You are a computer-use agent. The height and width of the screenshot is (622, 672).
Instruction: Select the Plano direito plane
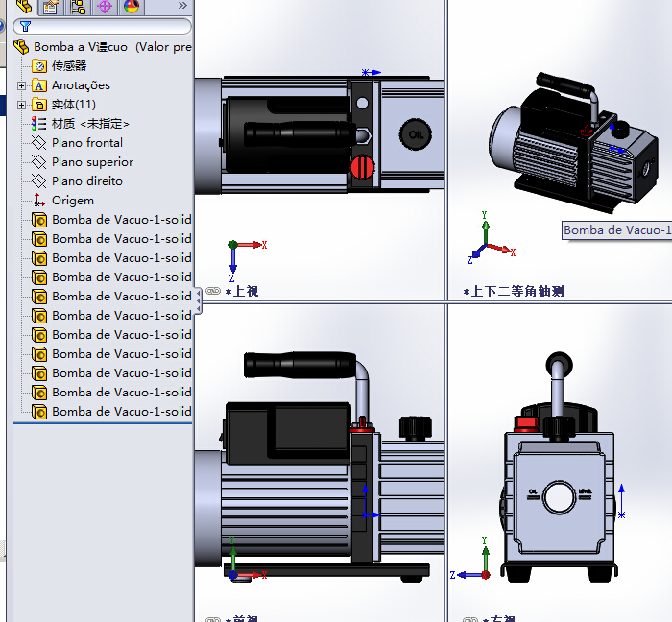click(x=77, y=181)
